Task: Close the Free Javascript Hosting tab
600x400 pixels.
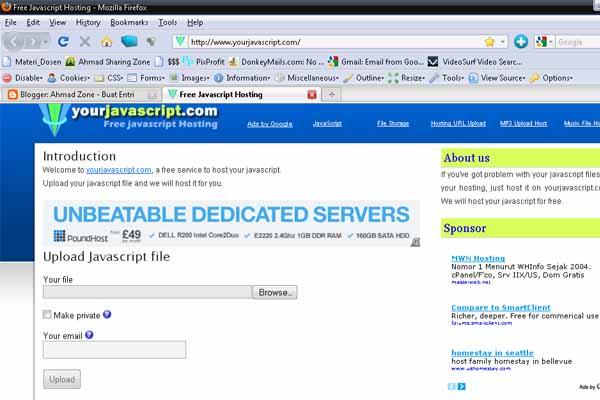Action: click(312, 95)
